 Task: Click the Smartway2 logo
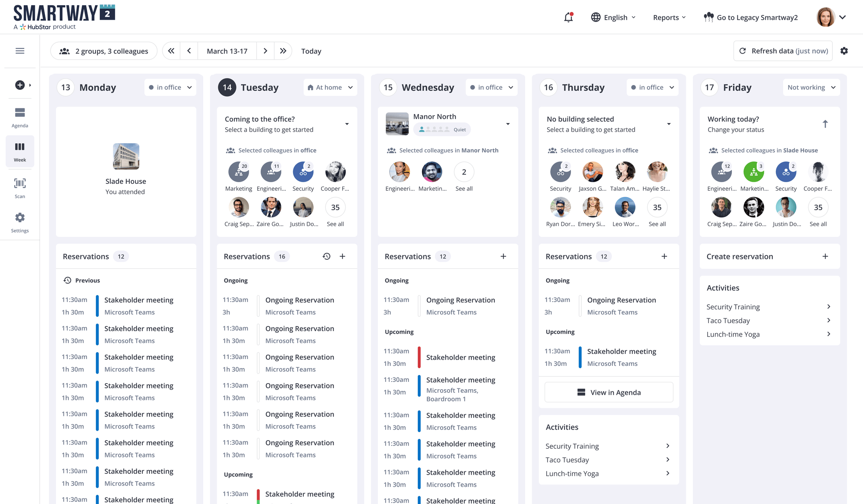pos(64,17)
